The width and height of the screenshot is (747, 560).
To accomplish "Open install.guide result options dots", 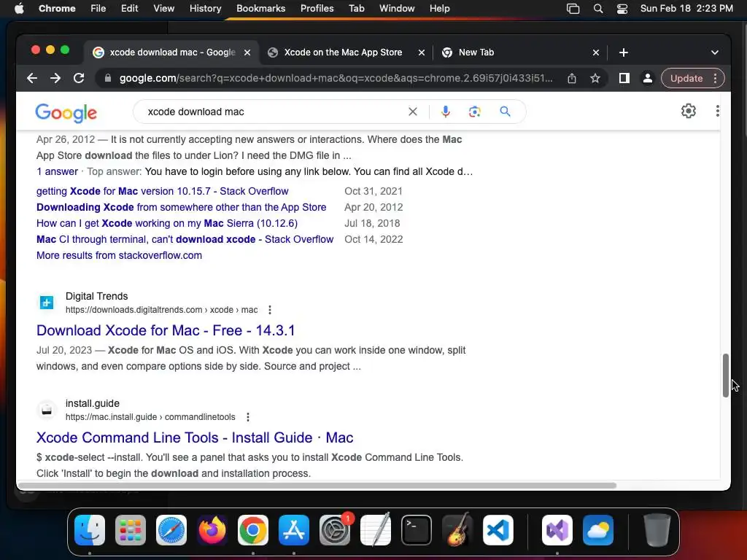I will [248, 417].
